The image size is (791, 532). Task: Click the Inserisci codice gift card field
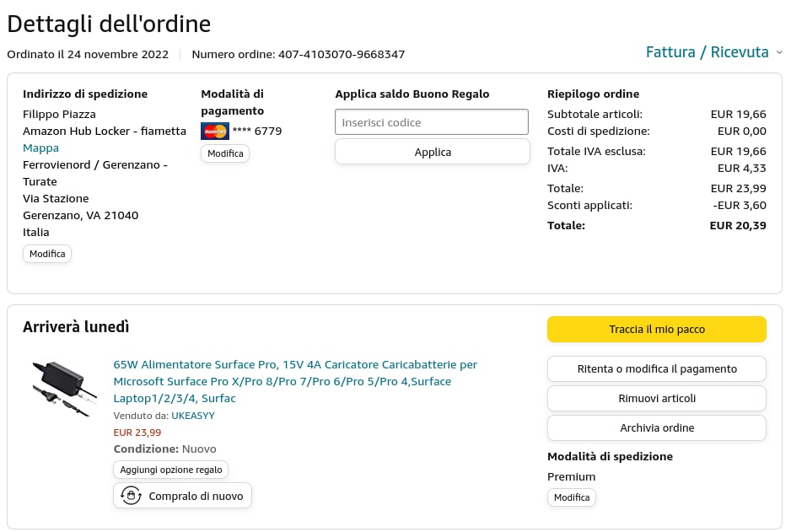tap(432, 122)
